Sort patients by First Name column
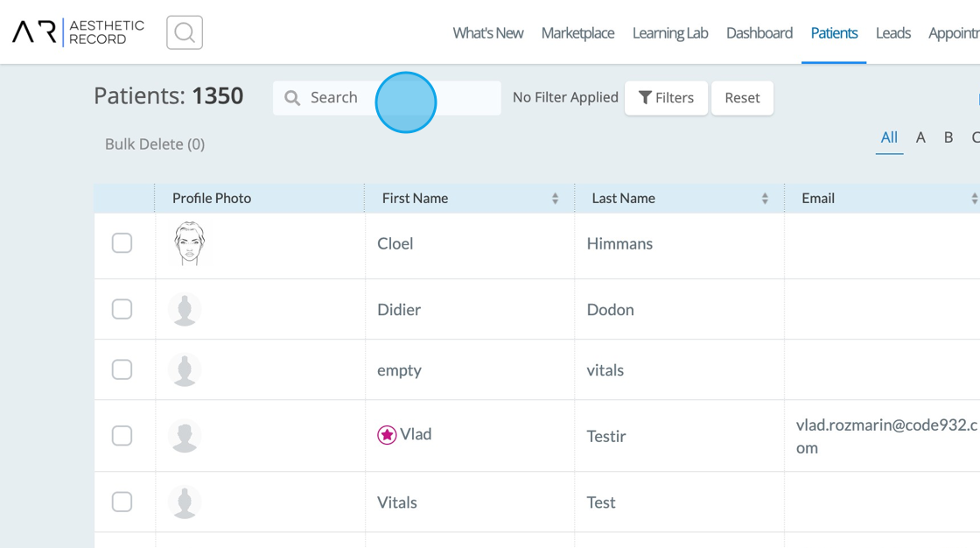The width and height of the screenshot is (980, 548). pos(555,199)
